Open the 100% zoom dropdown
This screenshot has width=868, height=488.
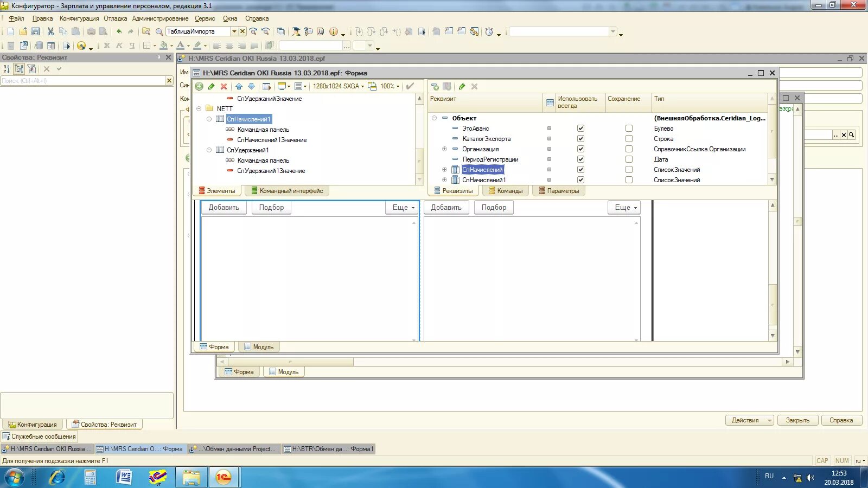pos(390,86)
